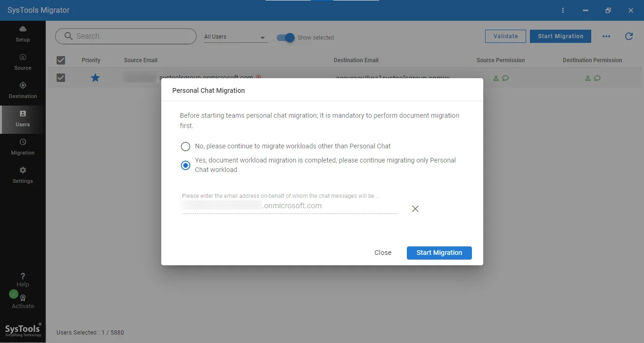Click the Validate button
Image resolution: width=644 pixels, height=343 pixels.
pyautogui.click(x=505, y=36)
